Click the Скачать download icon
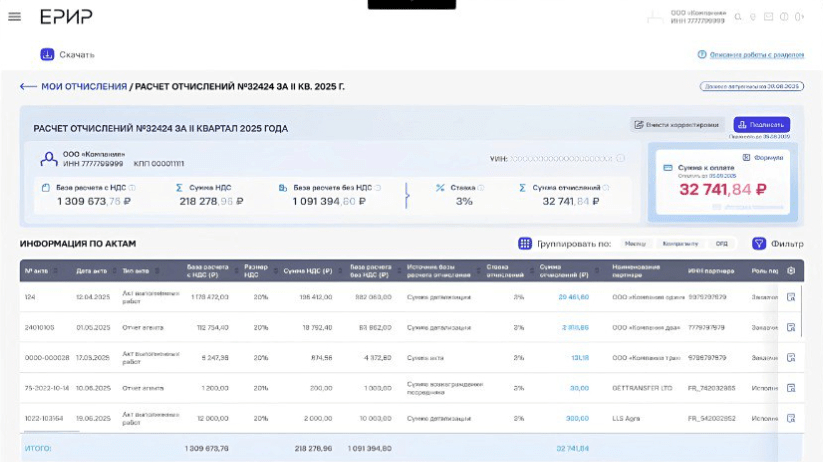Image resolution: width=823 pixels, height=462 pixels. [x=47, y=55]
